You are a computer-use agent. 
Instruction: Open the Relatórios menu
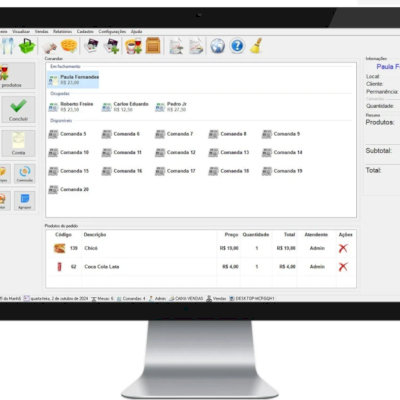point(62,31)
